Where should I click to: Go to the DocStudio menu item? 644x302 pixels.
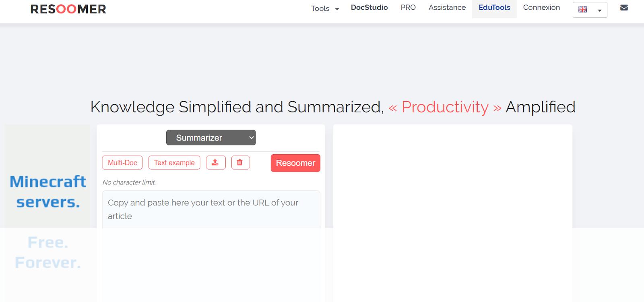369,8
